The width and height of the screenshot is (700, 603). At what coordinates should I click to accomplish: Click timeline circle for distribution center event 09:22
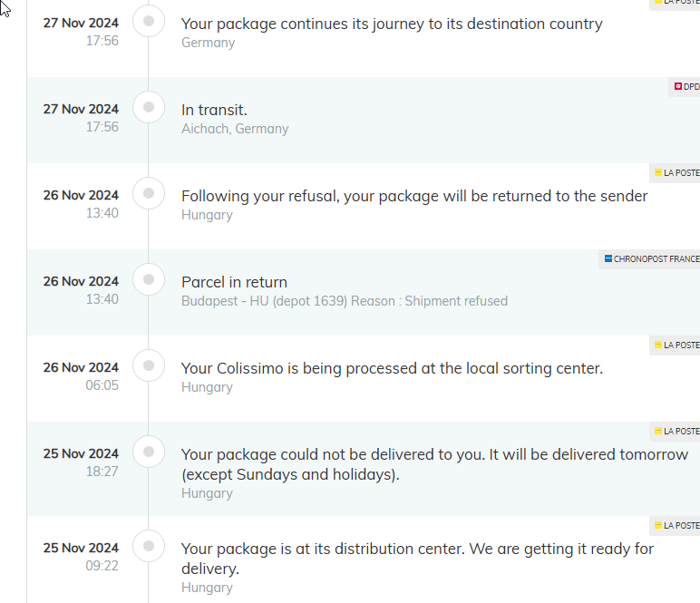pyautogui.click(x=149, y=546)
